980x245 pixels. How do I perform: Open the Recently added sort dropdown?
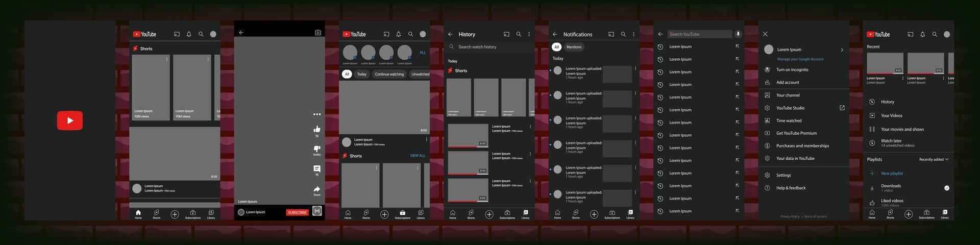click(x=934, y=159)
